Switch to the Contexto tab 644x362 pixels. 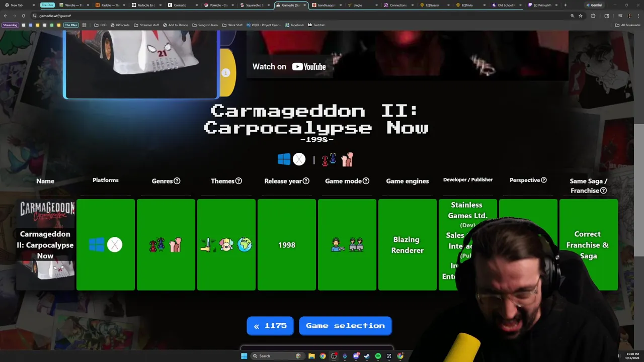coord(183,5)
